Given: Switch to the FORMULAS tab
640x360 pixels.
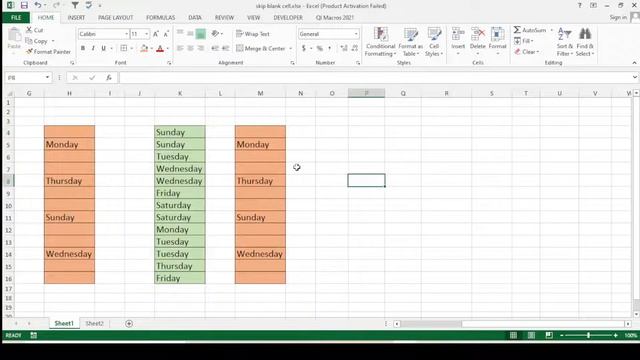Looking at the screenshot, I should 160,18.
